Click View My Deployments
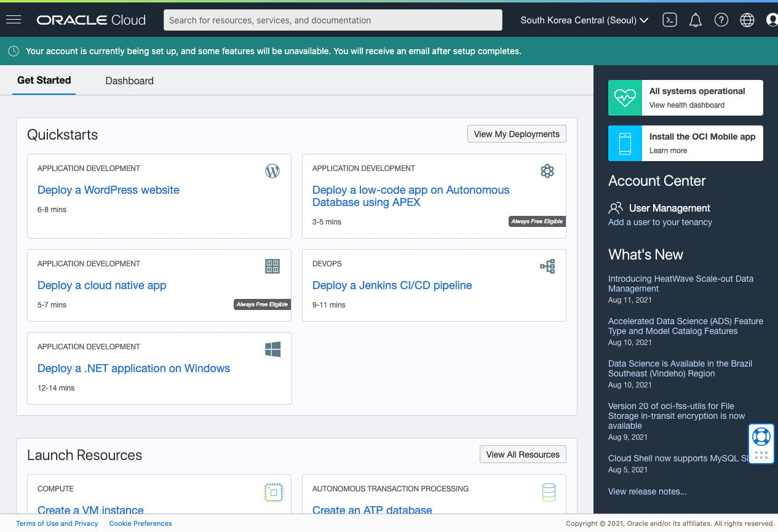 pyautogui.click(x=517, y=133)
